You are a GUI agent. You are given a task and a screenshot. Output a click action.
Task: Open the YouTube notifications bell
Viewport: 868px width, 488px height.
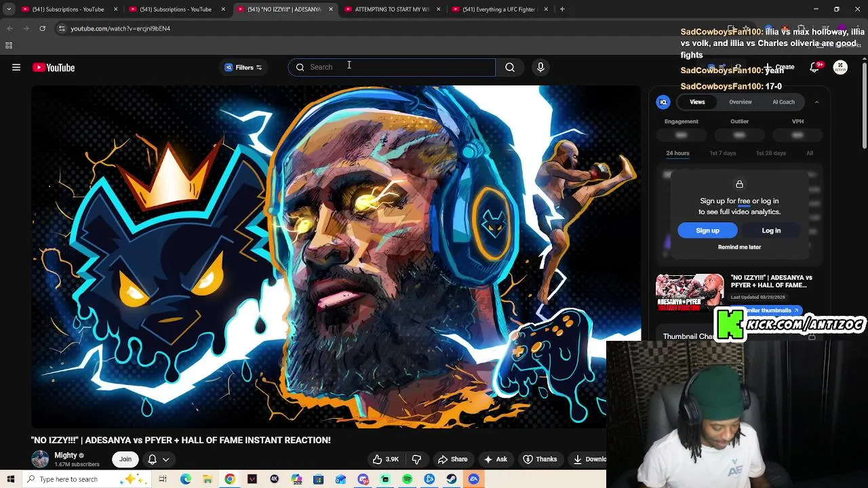[x=814, y=67]
